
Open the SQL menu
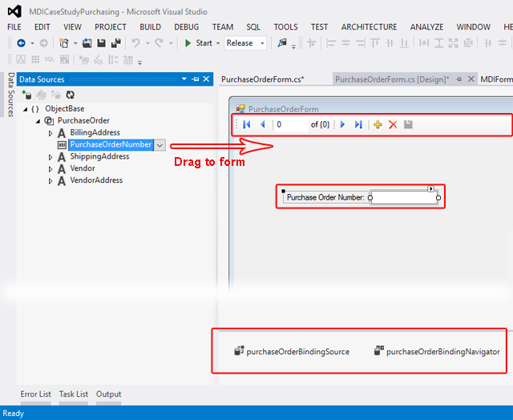coord(253,26)
